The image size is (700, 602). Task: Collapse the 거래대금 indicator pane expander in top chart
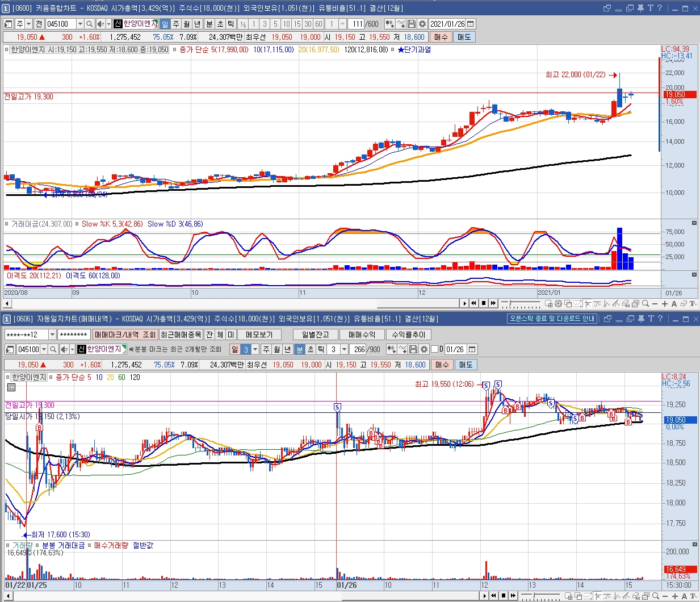694,223
